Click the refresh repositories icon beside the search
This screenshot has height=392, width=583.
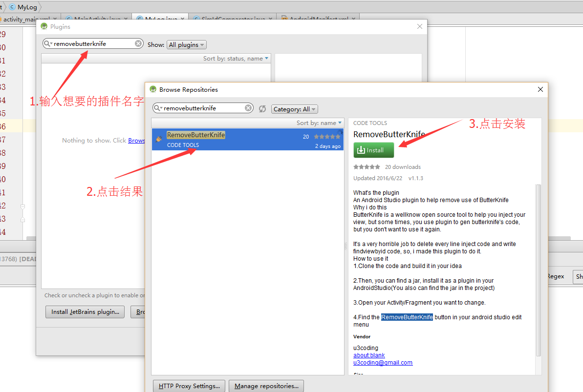pos(262,108)
